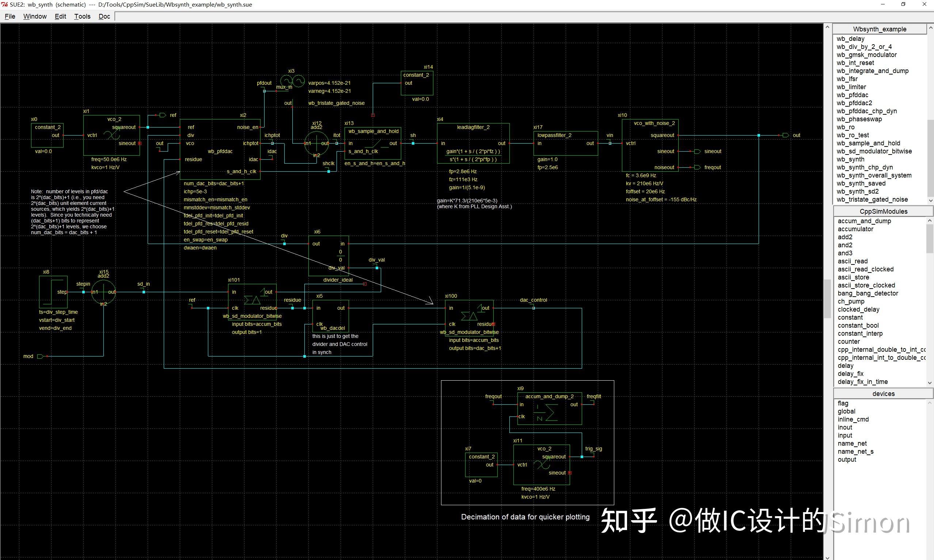
Task: Select wb_synth_sd2 in the Wbsynth_example list
Action: click(857, 191)
